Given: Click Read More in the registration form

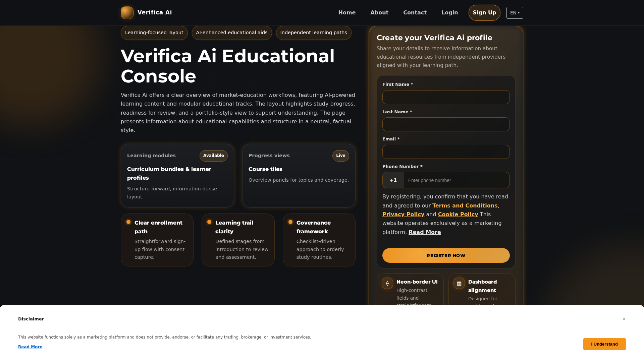Looking at the screenshot, I should [425, 232].
